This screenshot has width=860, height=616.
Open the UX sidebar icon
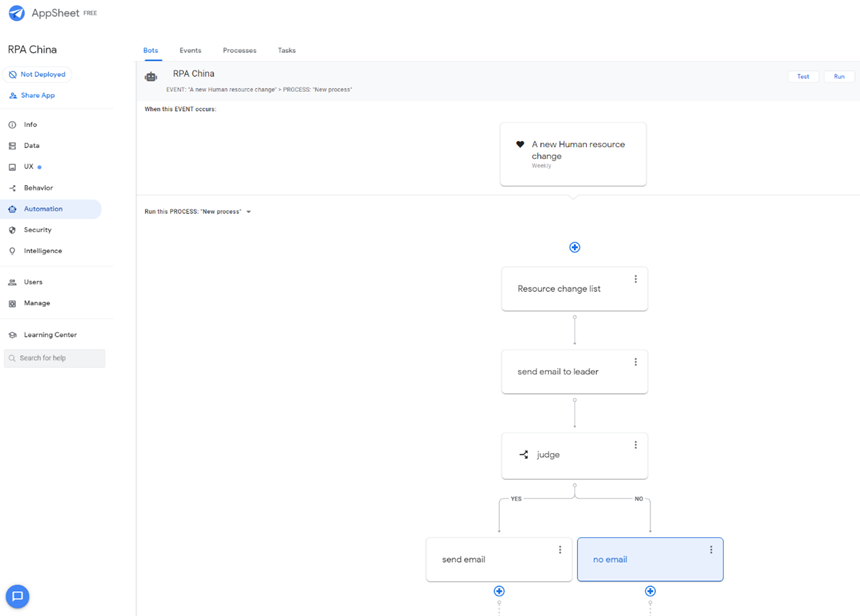pos(12,167)
